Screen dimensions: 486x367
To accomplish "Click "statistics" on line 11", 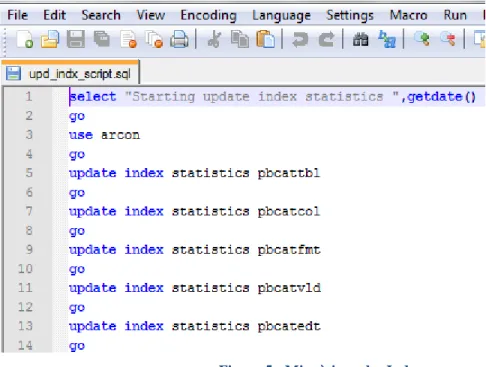I will click(x=210, y=288).
